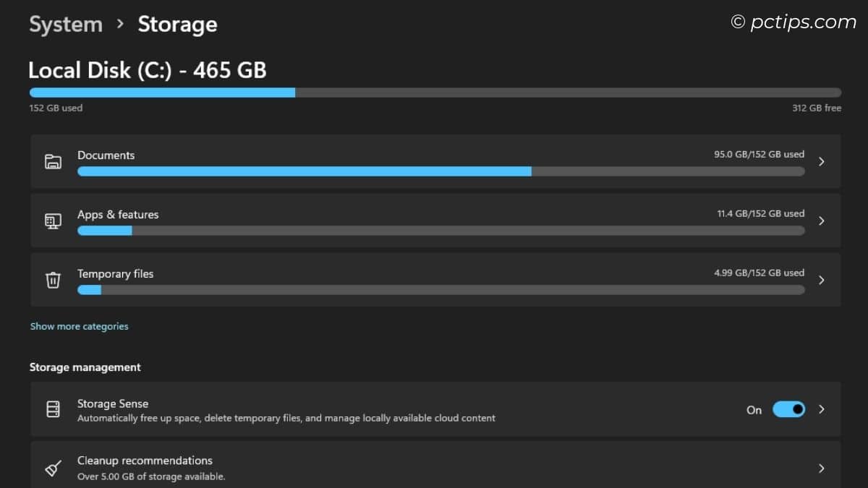Expand the Documents category details
Image resolution: width=868 pixels, height=488 pixels.
(822, 161)
